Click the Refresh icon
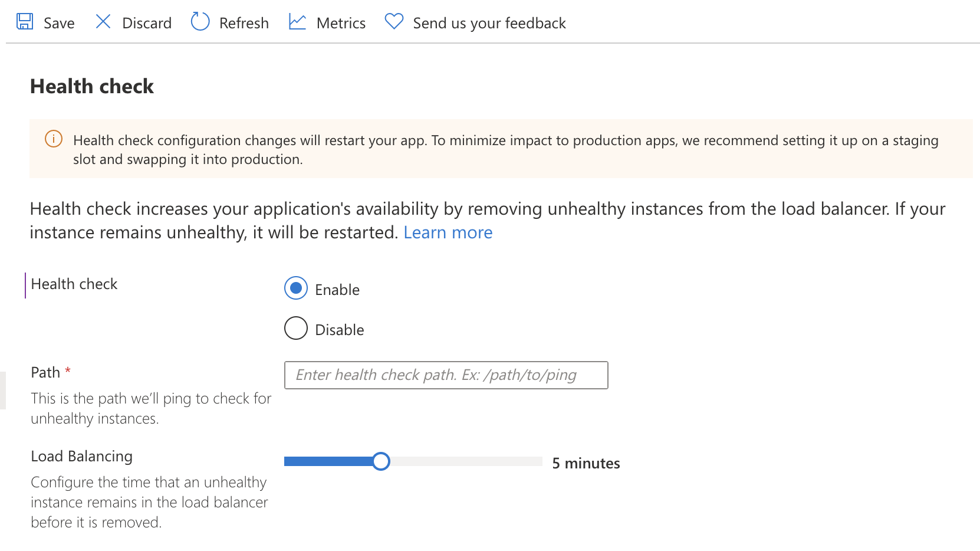Image resolution: width=980 pixels, height=551 pixels. [x=200, y=21]
